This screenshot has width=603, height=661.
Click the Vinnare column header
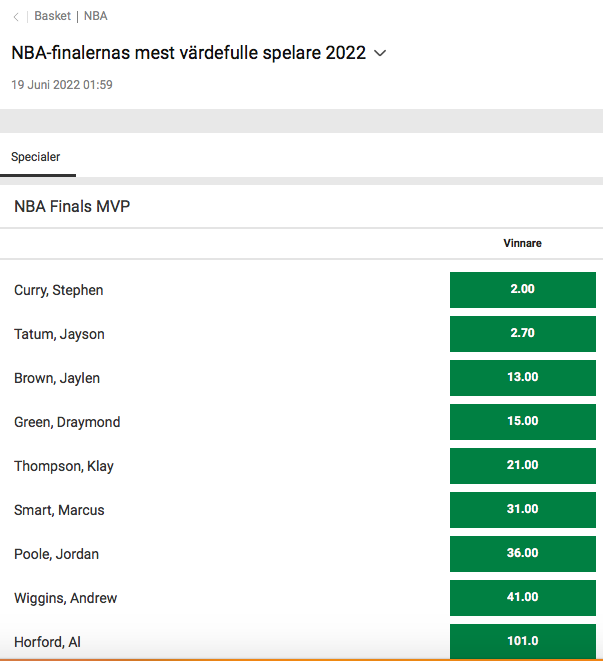[522, 243]
